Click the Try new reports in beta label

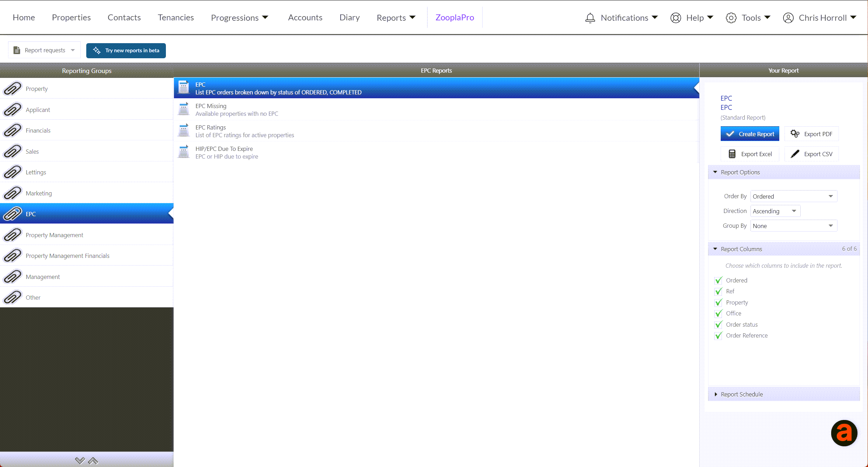pos(132,50)
